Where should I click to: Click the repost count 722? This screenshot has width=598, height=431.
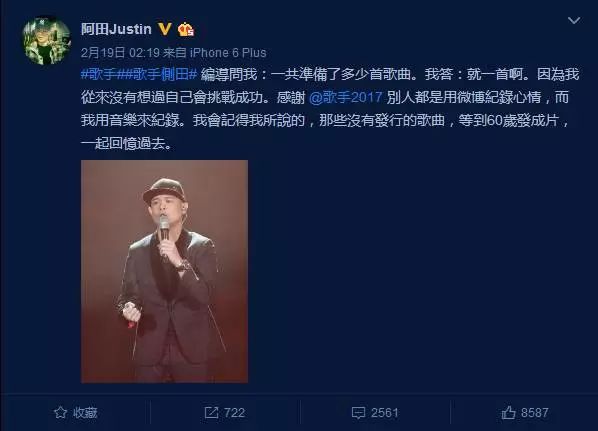click(234, 413)
